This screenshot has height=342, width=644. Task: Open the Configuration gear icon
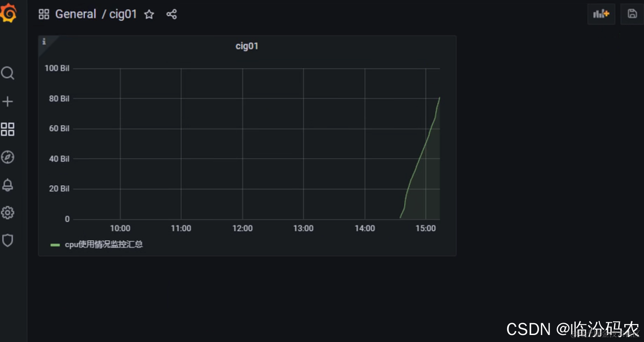(x=7, y=213)
